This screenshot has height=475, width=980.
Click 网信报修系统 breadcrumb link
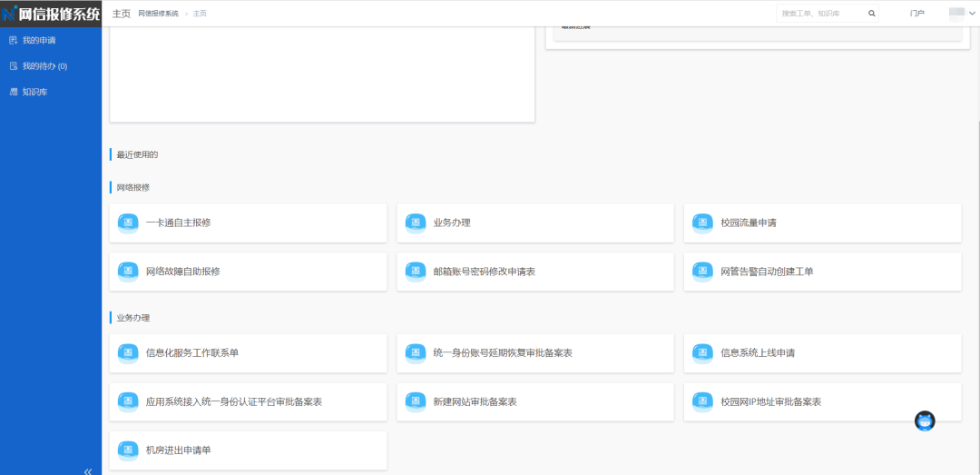tap(158, 14)
